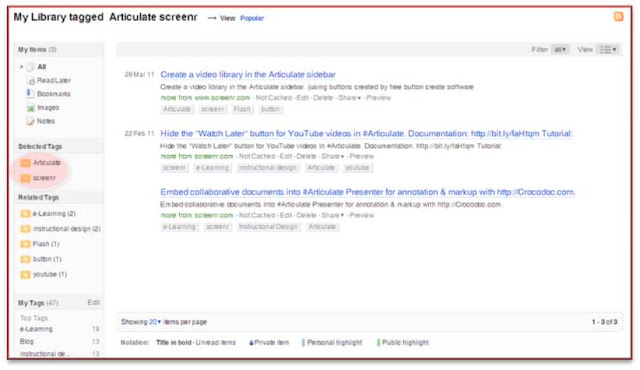Image resolution: width=640 pixels, height=370 pixels.
Task: Click Edit next to My Tags
Action: 93,302
